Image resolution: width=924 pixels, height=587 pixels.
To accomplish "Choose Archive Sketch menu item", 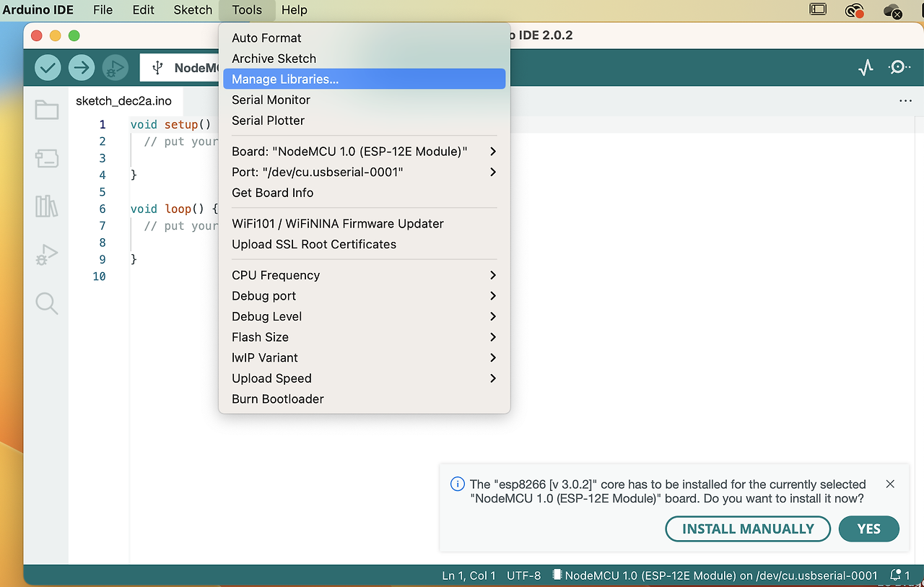I will 365,58.
